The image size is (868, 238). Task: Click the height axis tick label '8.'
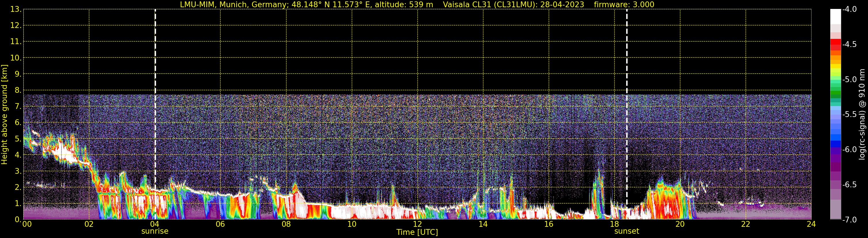18,90
